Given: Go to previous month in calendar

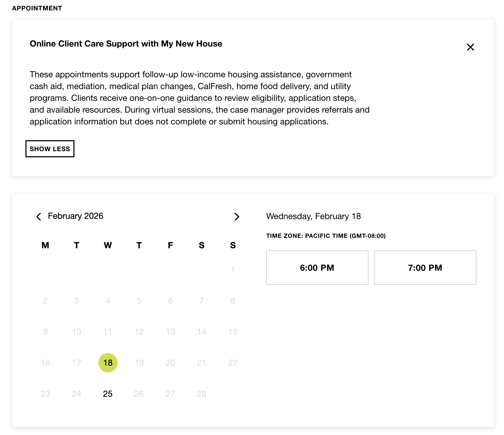Looking at the screenshot, I should pos(39,216).
